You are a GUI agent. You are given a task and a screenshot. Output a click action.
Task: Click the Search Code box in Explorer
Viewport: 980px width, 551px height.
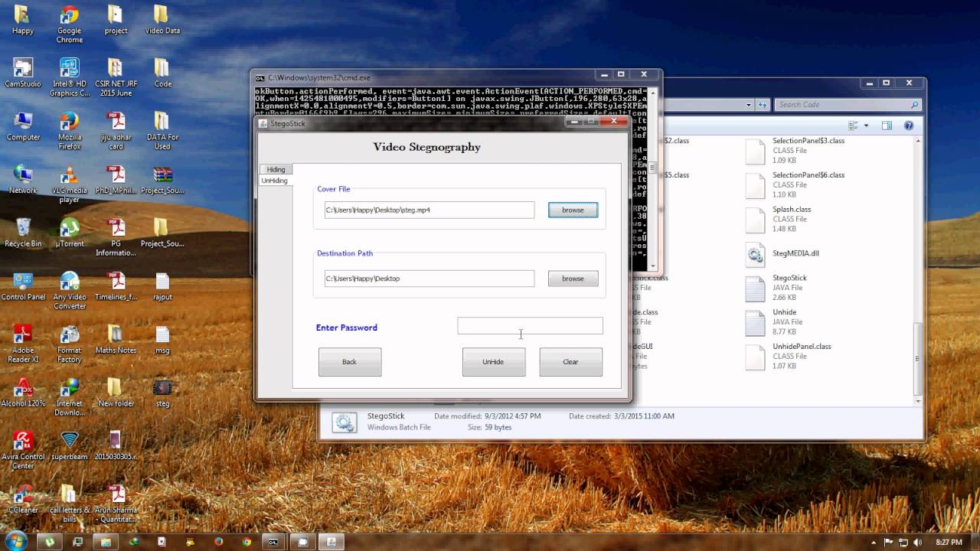(x=848, y=105)
